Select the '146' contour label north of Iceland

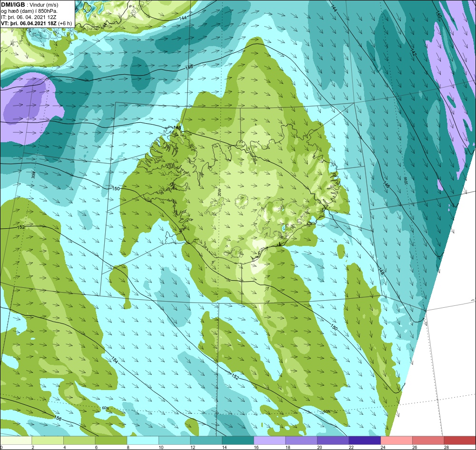tap(189, 68)
